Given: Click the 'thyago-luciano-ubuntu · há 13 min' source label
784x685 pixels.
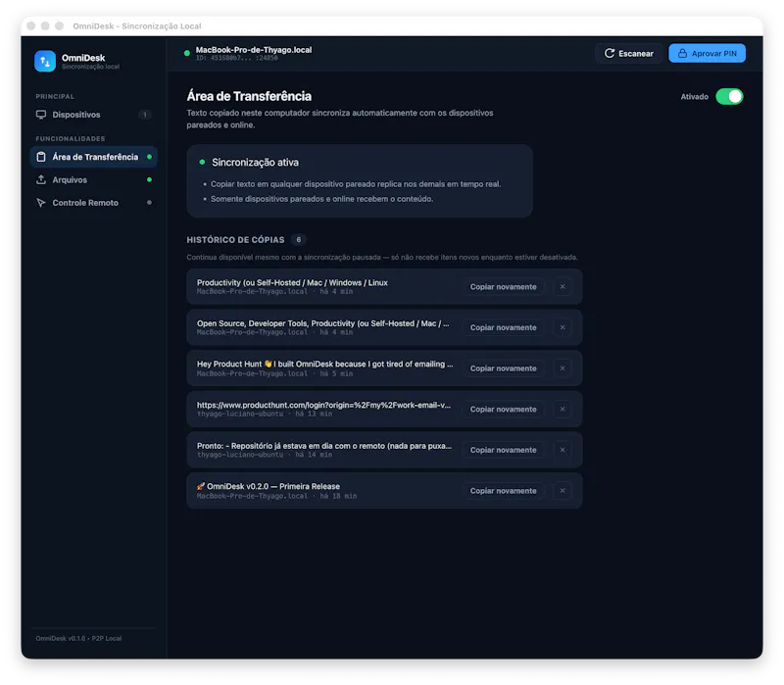Looking at the screenshot, I should [x=265, y=414].
